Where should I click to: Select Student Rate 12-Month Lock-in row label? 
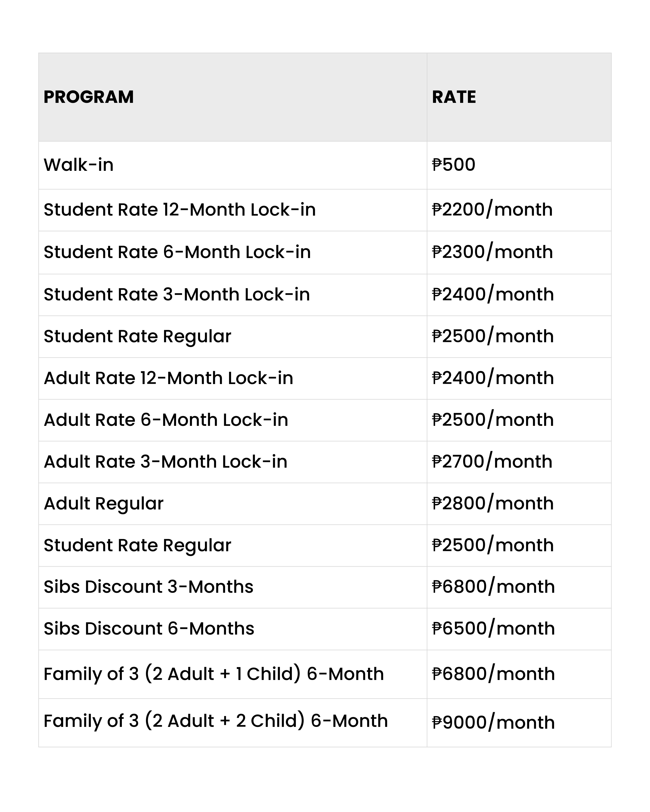click(179, 210)
